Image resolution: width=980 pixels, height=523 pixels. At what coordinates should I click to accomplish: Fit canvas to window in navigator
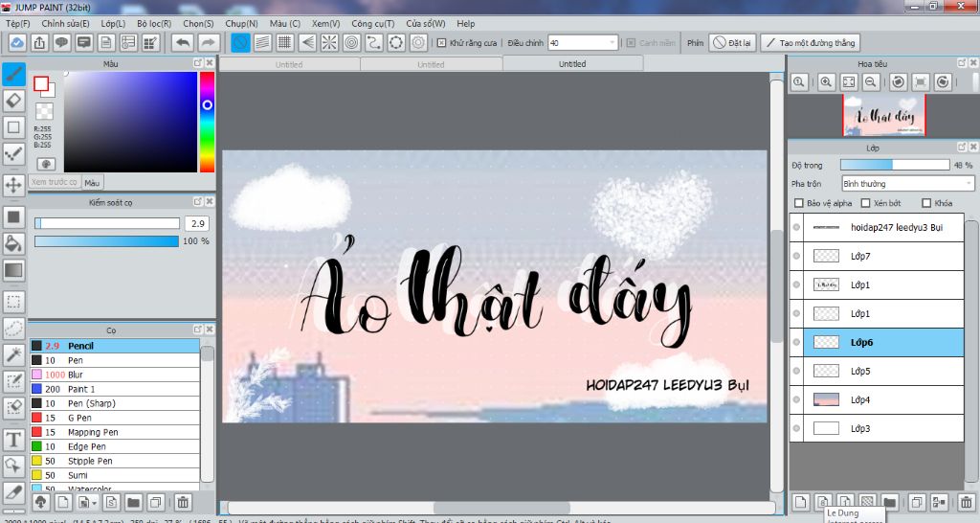849,82
